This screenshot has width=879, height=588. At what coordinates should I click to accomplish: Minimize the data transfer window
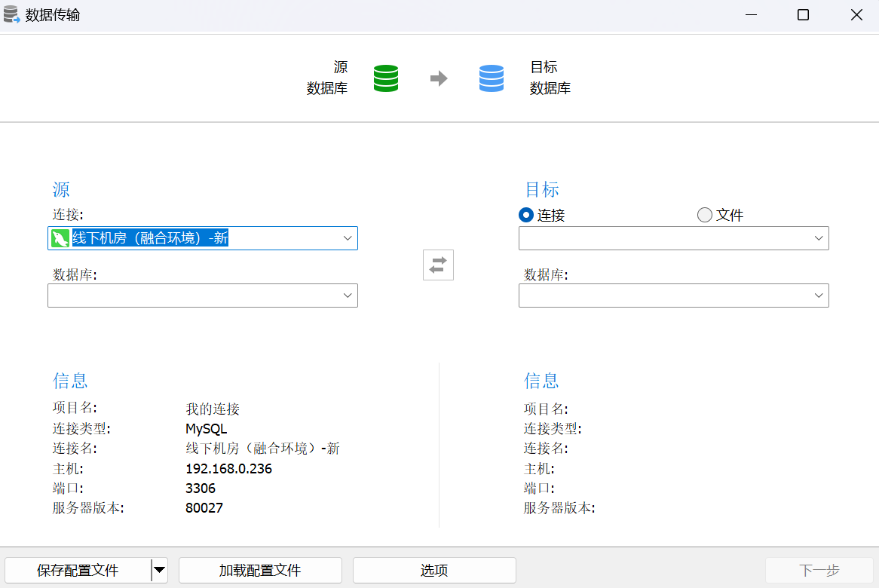click(751, 14)
